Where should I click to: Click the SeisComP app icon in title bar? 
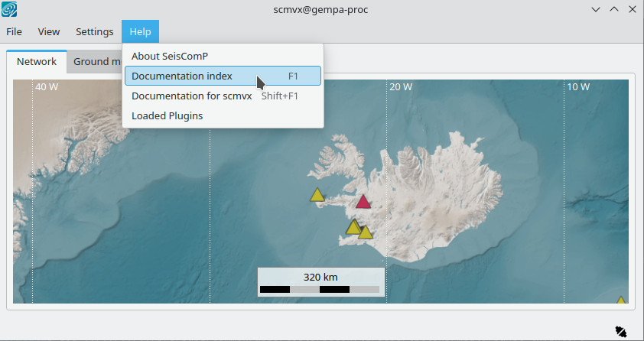(x=11, y=10)
